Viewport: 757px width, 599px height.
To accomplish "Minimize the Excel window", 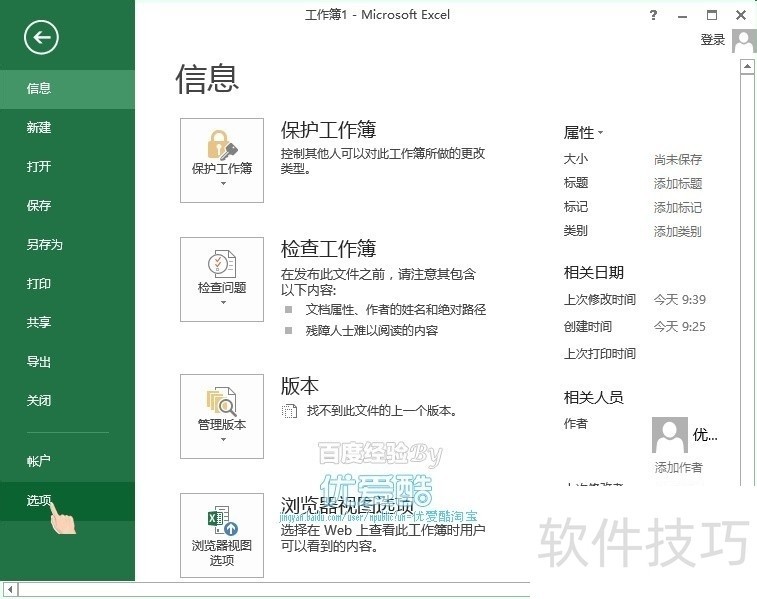I will tap(682, 15).
